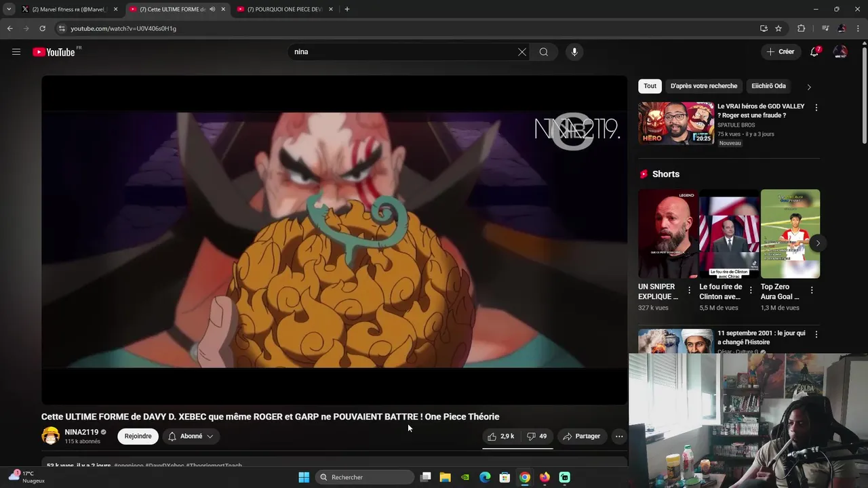Image resolution: width=868 pixels, height=488 pixels.
Task: Open Firefox from the taskbar
Action: pos(545,477)
